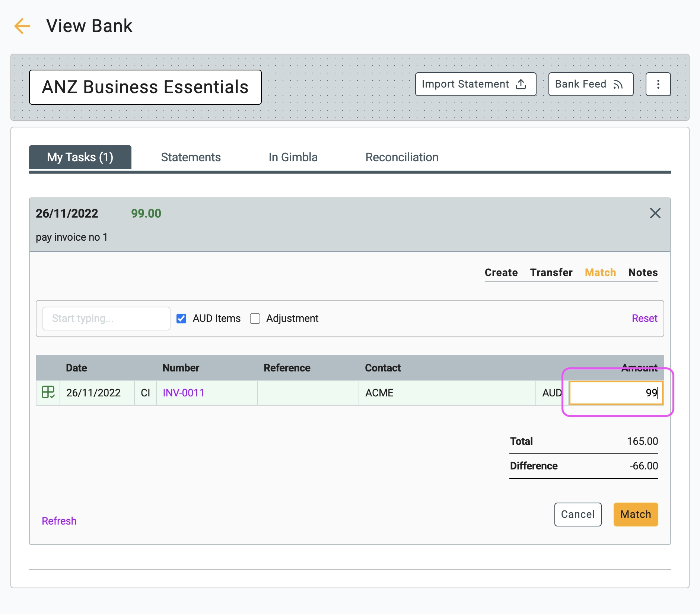Focus the Start typing search field

106,319
